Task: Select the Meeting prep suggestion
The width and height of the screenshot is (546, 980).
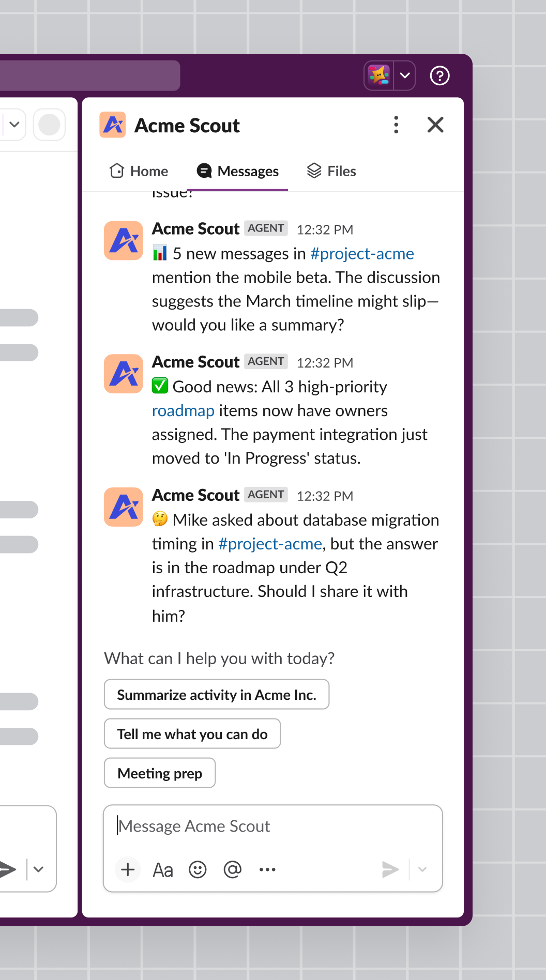Action: coord(160,773)
